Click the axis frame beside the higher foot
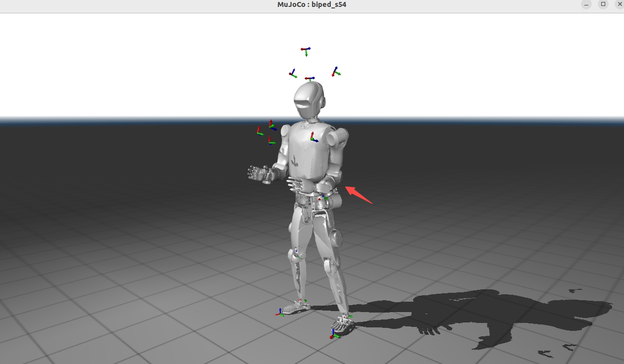 (280, 312)
